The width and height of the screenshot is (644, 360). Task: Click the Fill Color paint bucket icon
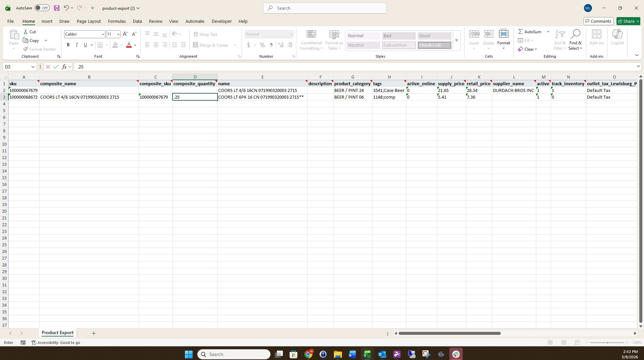(115, 45)
